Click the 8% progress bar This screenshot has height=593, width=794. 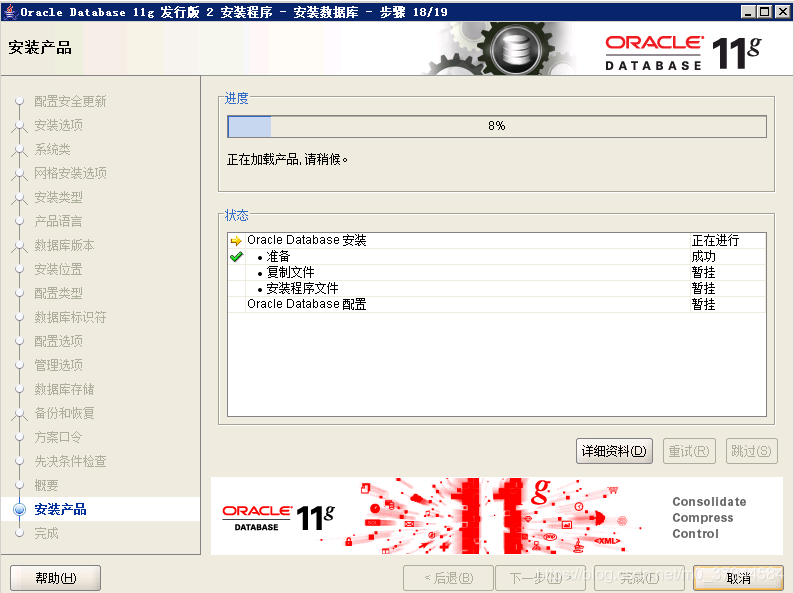tap(497, 126)
